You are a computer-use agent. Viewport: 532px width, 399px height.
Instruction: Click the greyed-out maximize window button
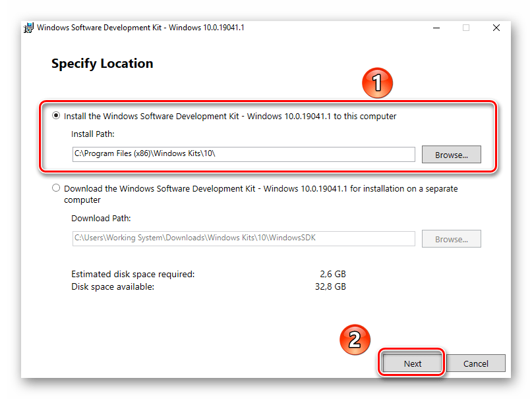coord(466,28)
